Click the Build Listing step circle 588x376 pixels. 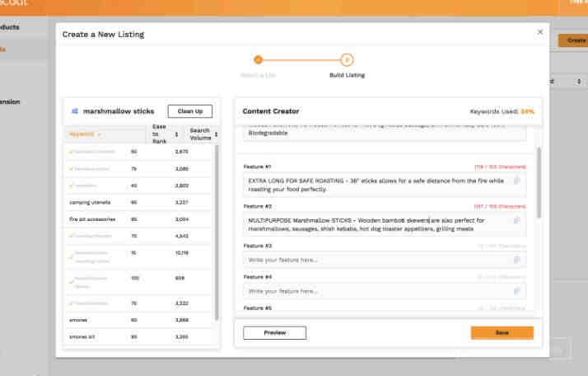pos(347,59)
